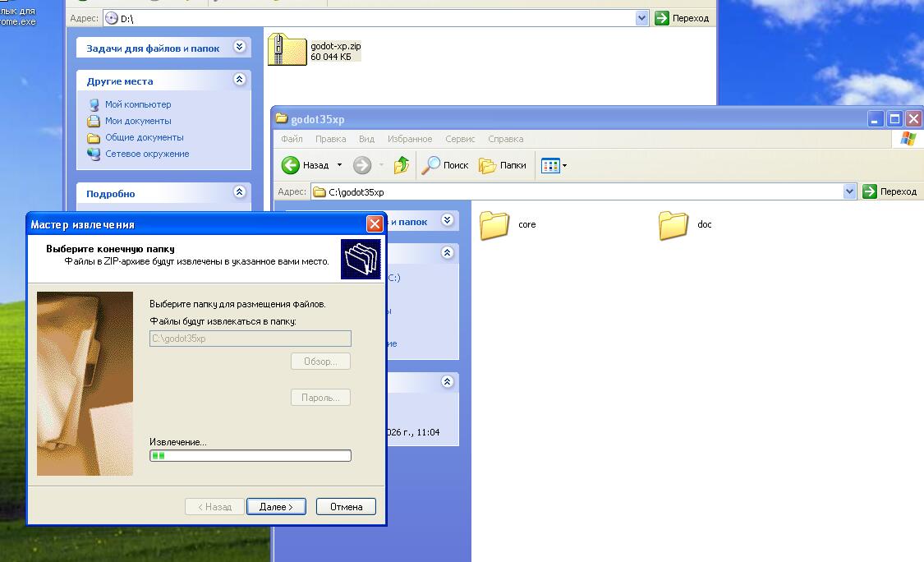
Task: Open the Справка menu in godot35xp
Action: [x=506, y=139]
